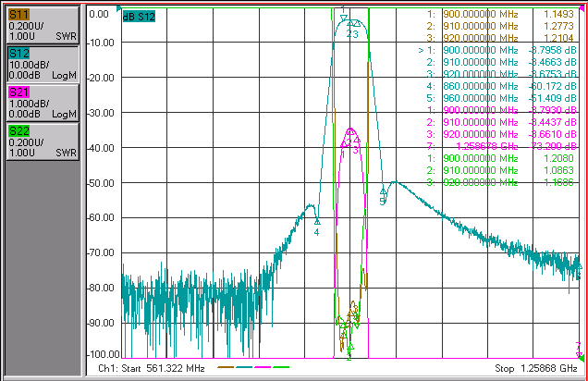
Task: Click magenta marker 7 at right edge
Action: [579, 354]
